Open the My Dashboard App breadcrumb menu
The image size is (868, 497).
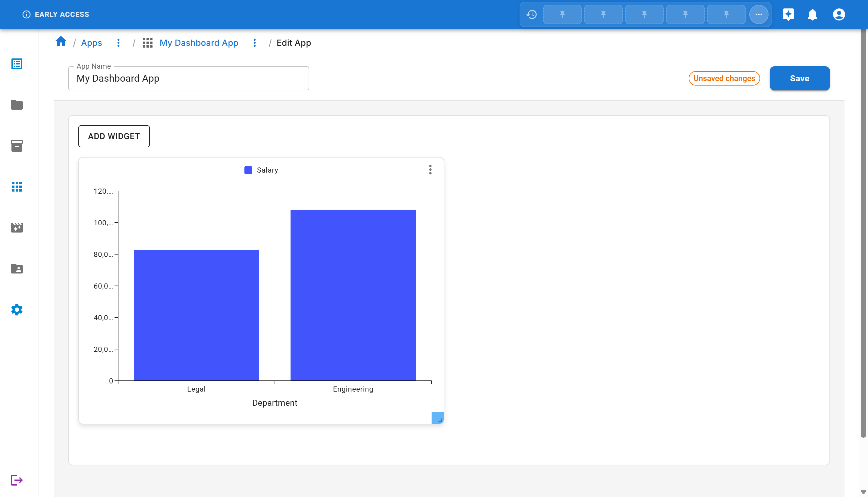click(x=255, y=43)
